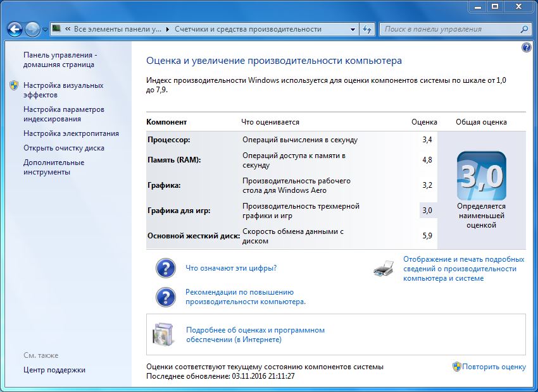Open the recent pages dropdown arrow

[x=45, y=30]
